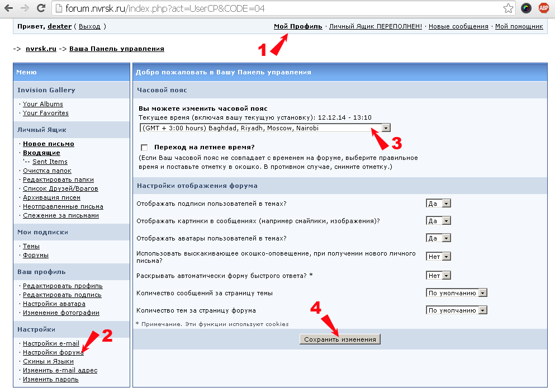
Task: Open the popup notification dropdown
Action: coord(438,257)
